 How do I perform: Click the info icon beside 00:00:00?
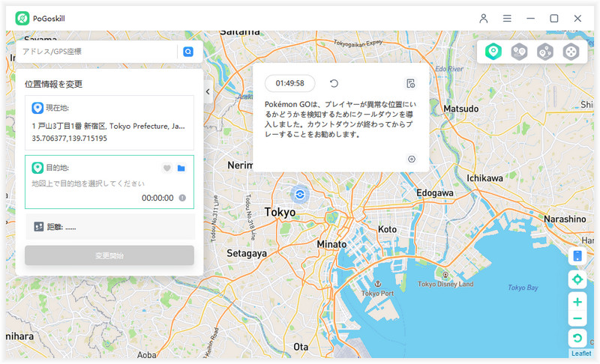coord(182,198)
